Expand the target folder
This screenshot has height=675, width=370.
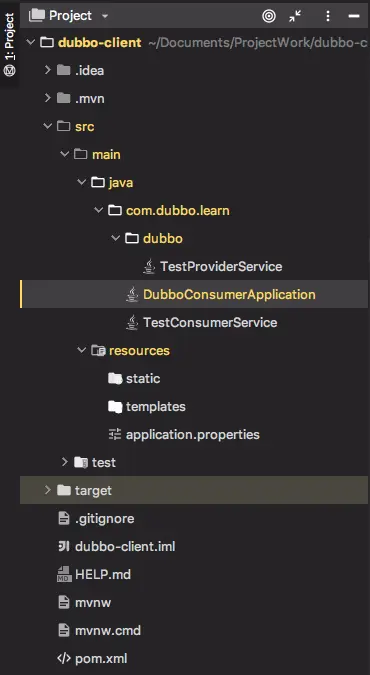(x=47, y=490)
